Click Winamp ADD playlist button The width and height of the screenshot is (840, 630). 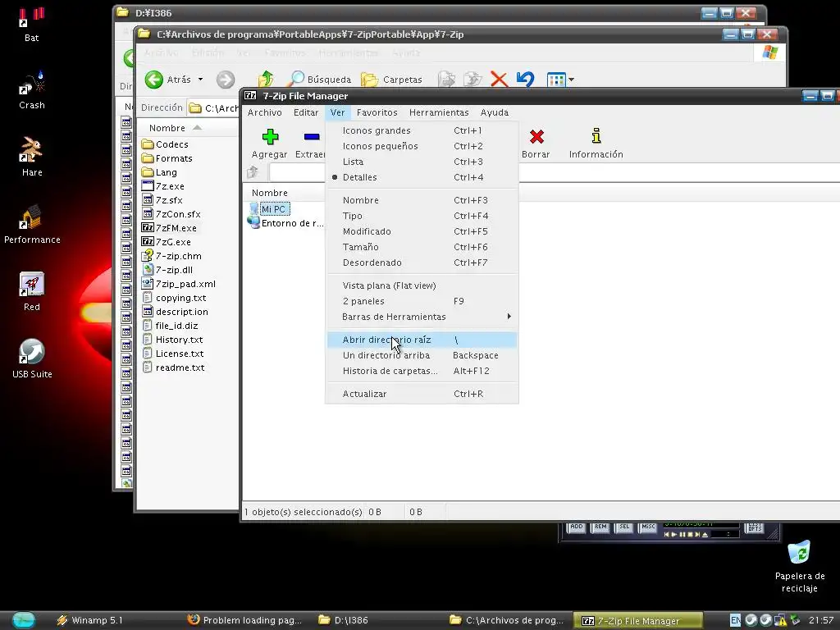click(577, 527)
